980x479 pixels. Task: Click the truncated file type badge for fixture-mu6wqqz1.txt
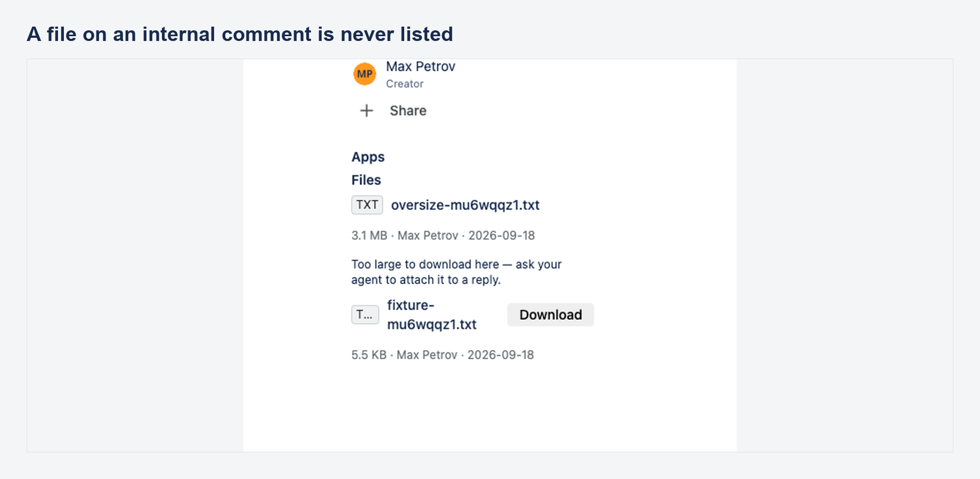coord(365,315)
